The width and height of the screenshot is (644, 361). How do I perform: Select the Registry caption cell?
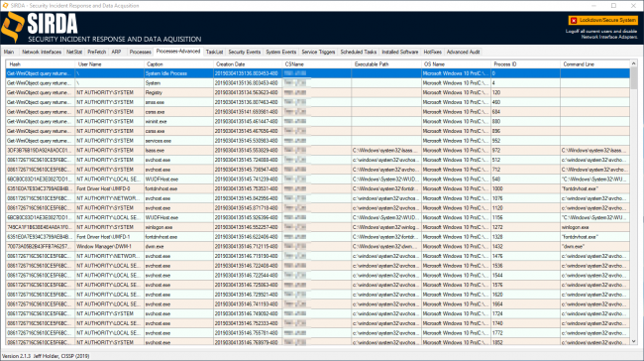178,92
